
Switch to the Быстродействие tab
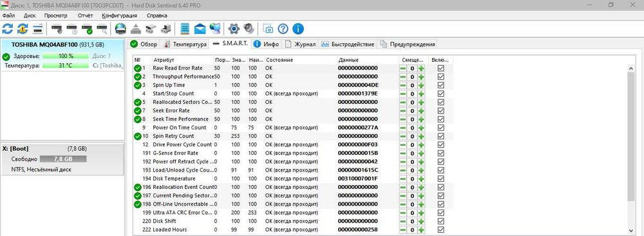point(348,44)
